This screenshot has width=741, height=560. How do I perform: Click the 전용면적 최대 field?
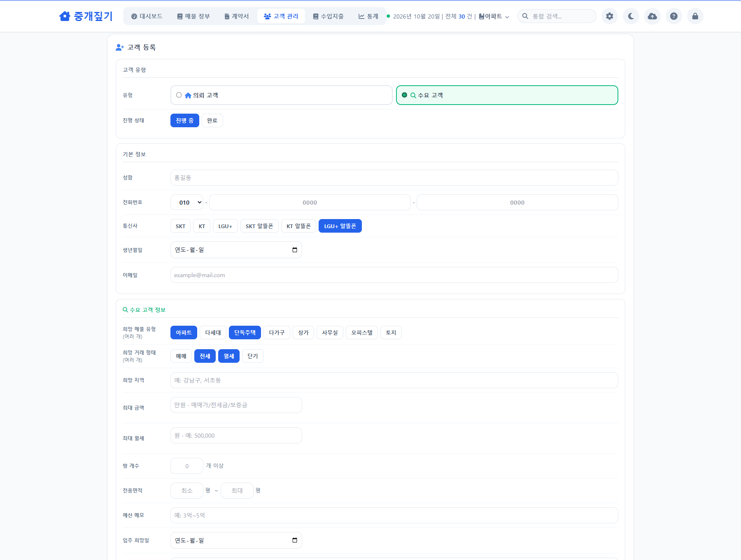point(237,490)
